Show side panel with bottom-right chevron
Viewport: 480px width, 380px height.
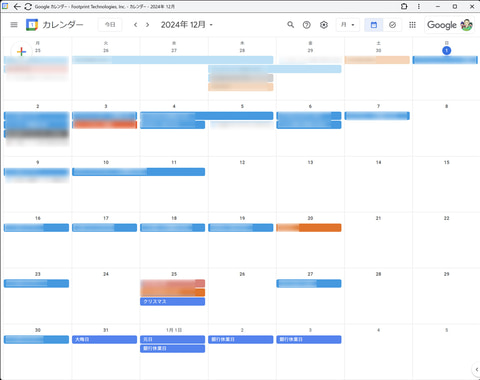click(x=476, y=369)
